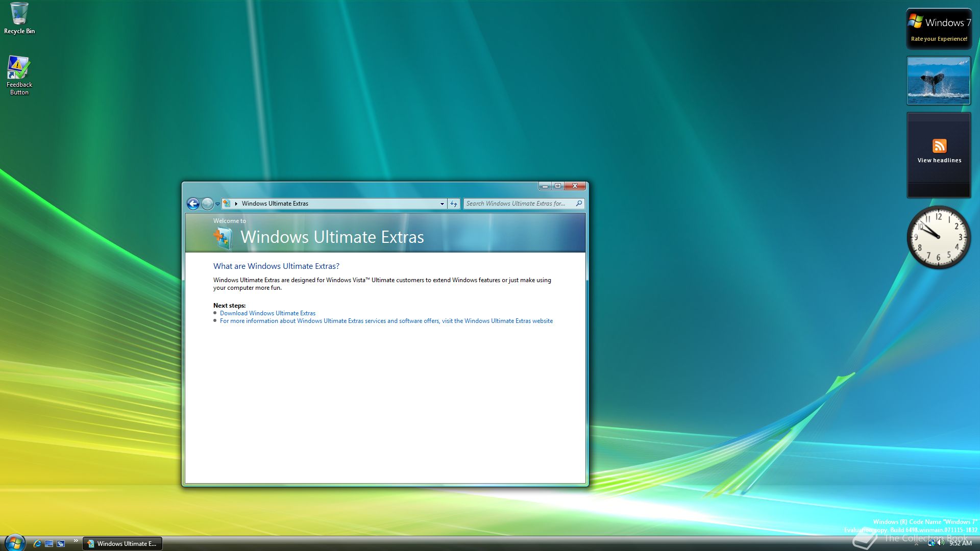The height and width of the screenshot is (551, 980).
Task: Show hidden tray icons with the chevron
Action: click(916, 544)
